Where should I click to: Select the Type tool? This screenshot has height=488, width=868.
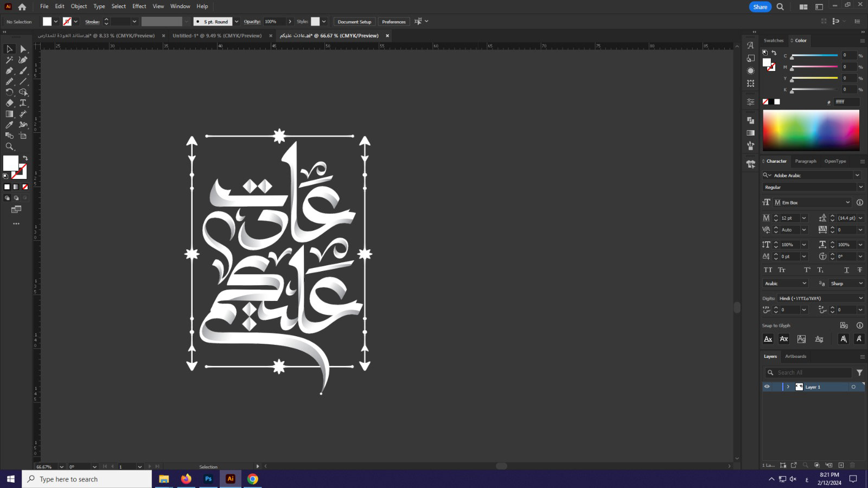point(23,103)
